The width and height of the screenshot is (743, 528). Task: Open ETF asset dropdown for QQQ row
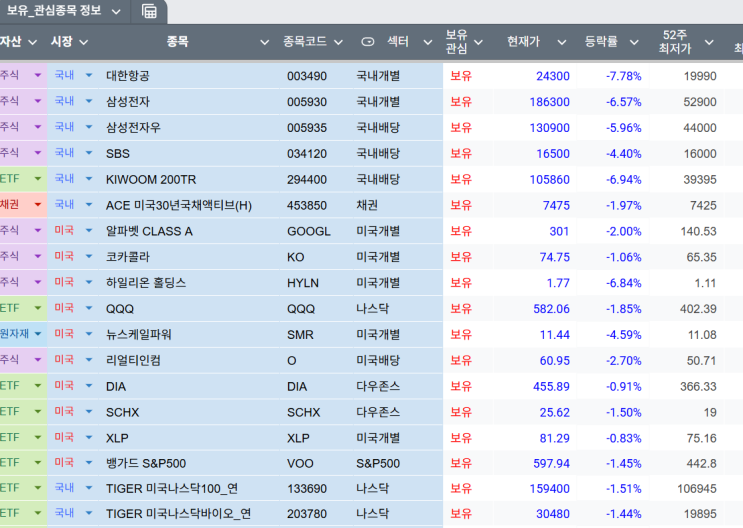(x=38, y=308)
